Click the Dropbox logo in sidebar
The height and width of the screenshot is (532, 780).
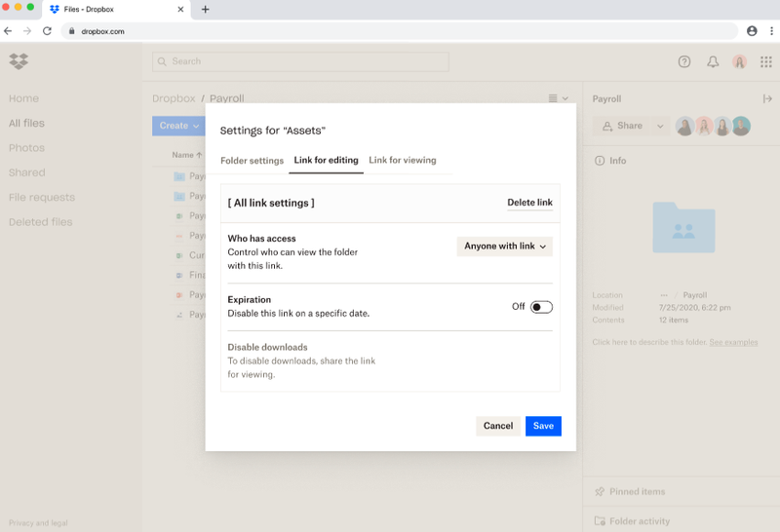[x=19, y=61]
